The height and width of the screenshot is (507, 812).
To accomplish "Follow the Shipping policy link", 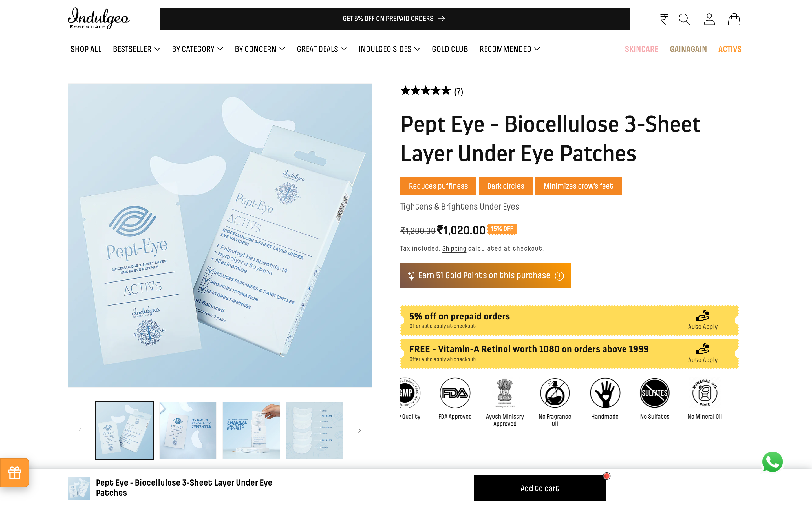I will 454,248.
